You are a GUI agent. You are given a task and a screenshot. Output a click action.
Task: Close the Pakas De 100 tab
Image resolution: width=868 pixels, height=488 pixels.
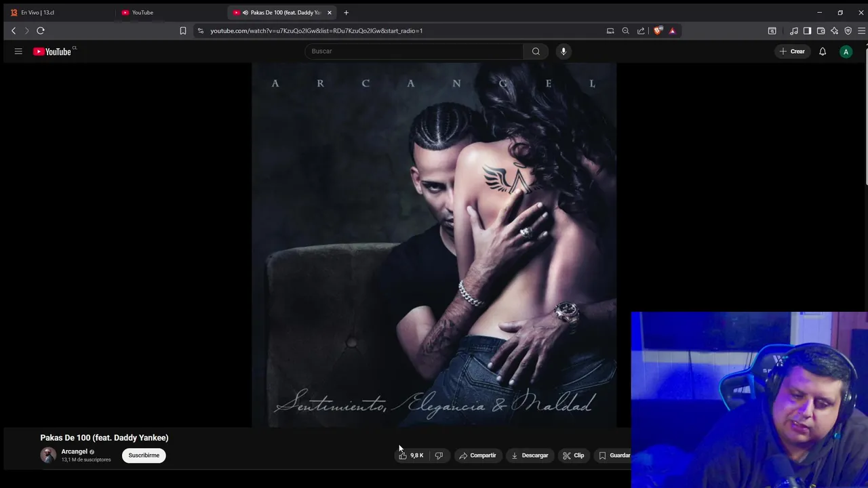click(x=330, y=12)
